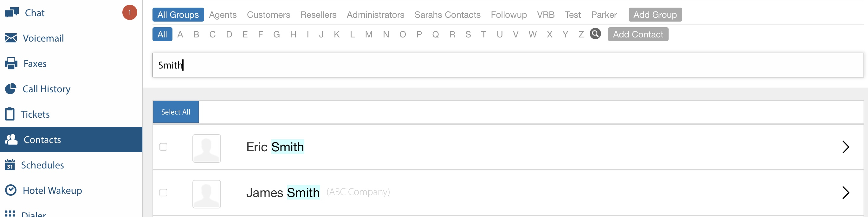Click the Add Group button
Viewport: 868px width, 217px height.
(655, 15)
